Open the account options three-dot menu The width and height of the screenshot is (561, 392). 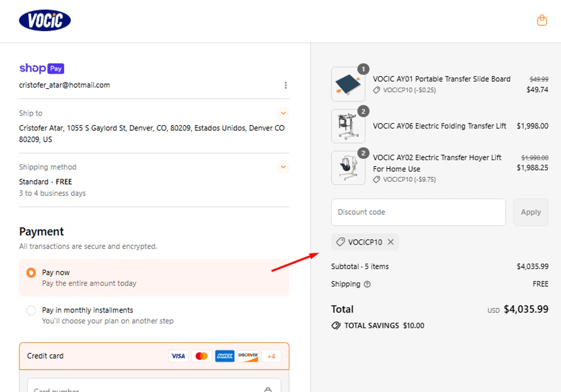(x=286, y=85)
